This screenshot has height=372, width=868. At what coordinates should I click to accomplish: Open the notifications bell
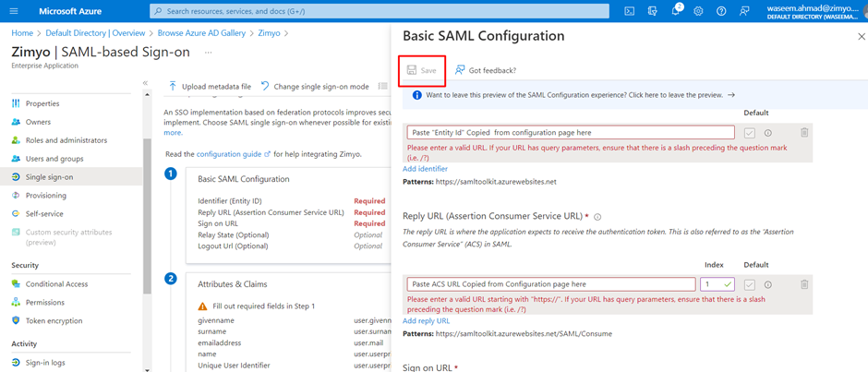(x=675, y=11)
